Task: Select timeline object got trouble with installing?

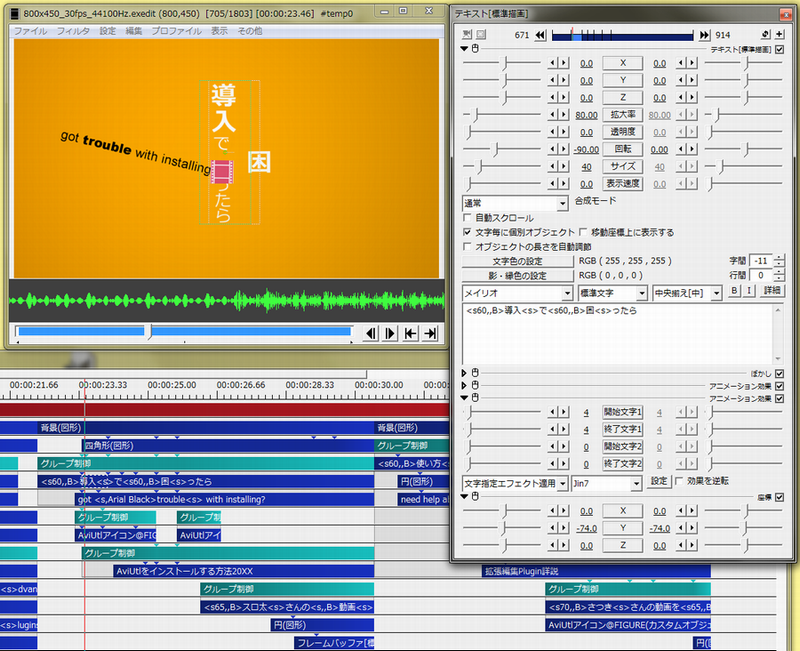Action: pos(224,499)
